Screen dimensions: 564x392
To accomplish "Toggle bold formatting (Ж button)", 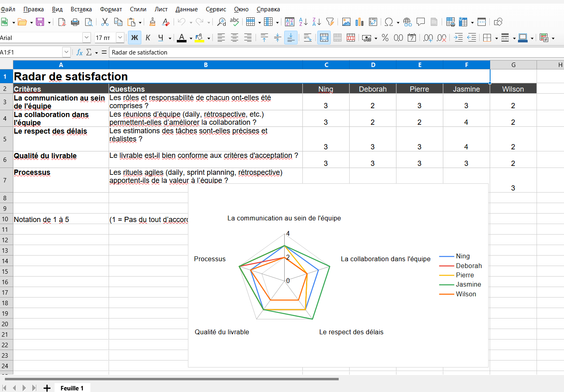I will 134,38.
